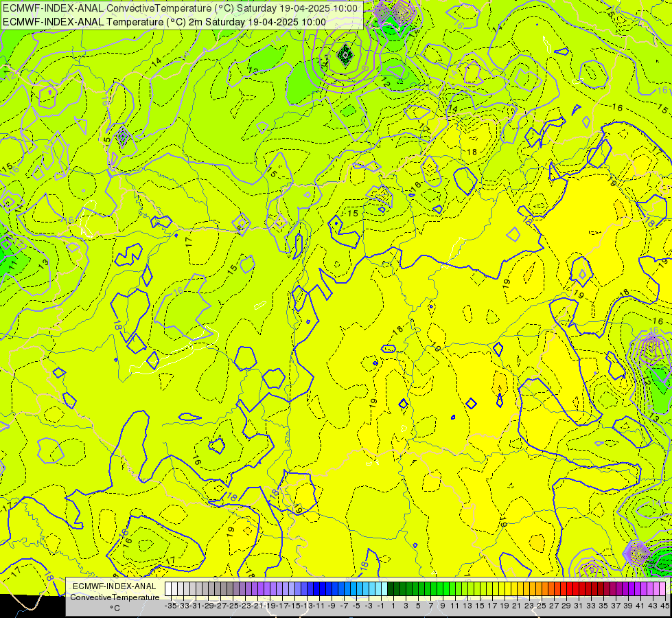Click legend scale label 27

coord(554,606)
